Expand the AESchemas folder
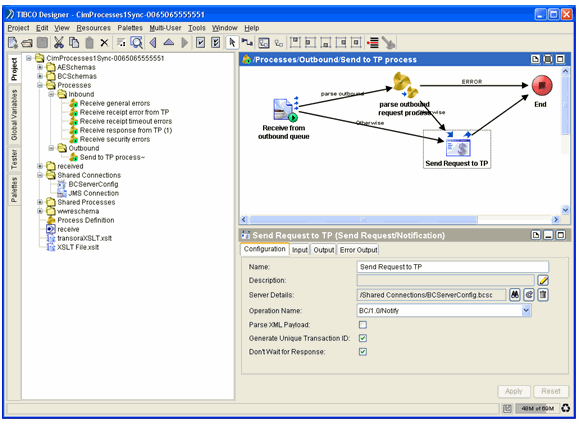 coord(40,67)
